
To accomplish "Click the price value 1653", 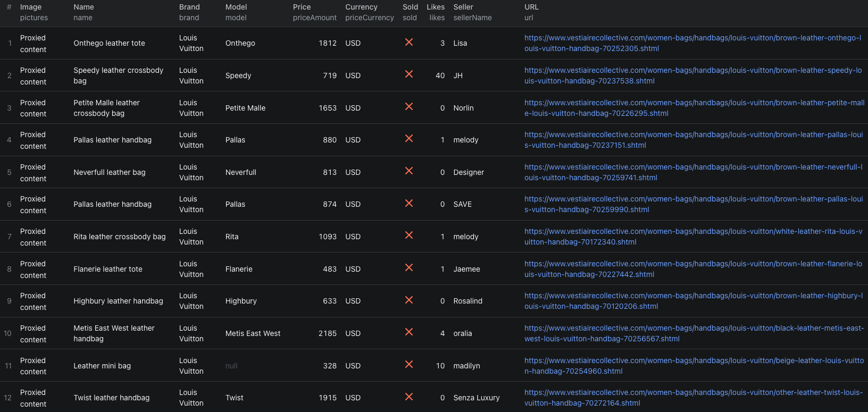I will (x=328, y=108).
